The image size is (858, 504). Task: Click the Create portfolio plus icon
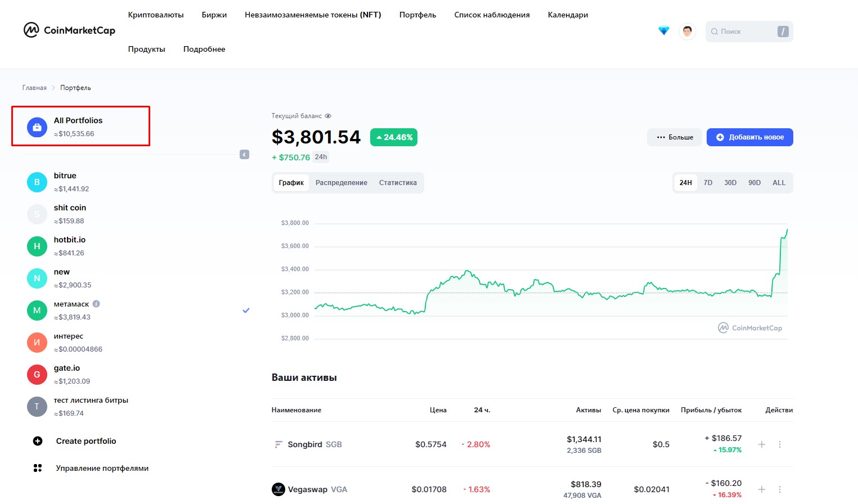[x=38, y=441]
